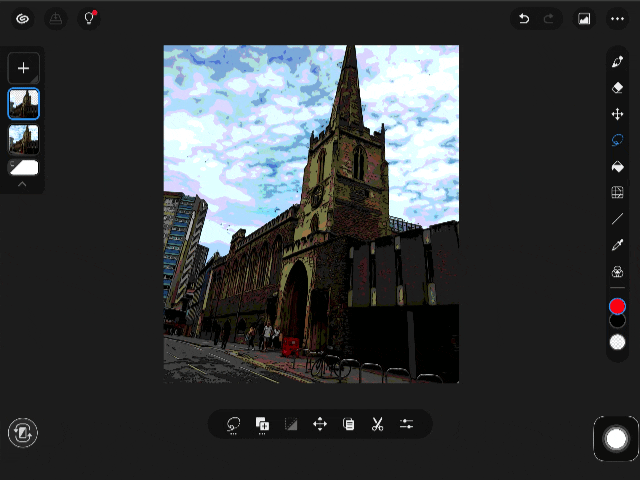Open add-to-selection mode options
The image size is (640, 480).
[x=262, y=424]
